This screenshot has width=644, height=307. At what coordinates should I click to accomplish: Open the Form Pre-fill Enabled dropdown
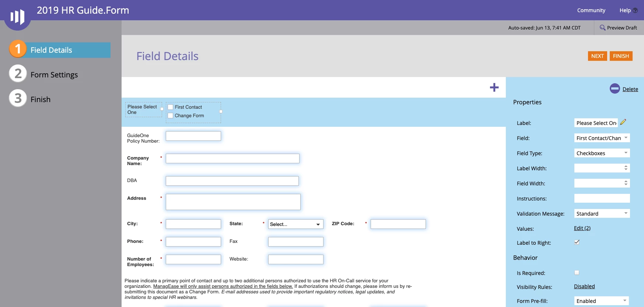(x=602, y=301)
